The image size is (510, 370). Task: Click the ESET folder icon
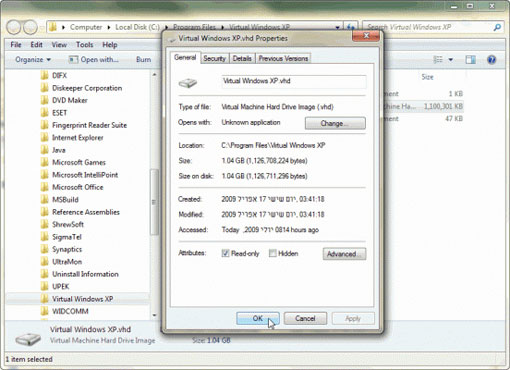44,113
